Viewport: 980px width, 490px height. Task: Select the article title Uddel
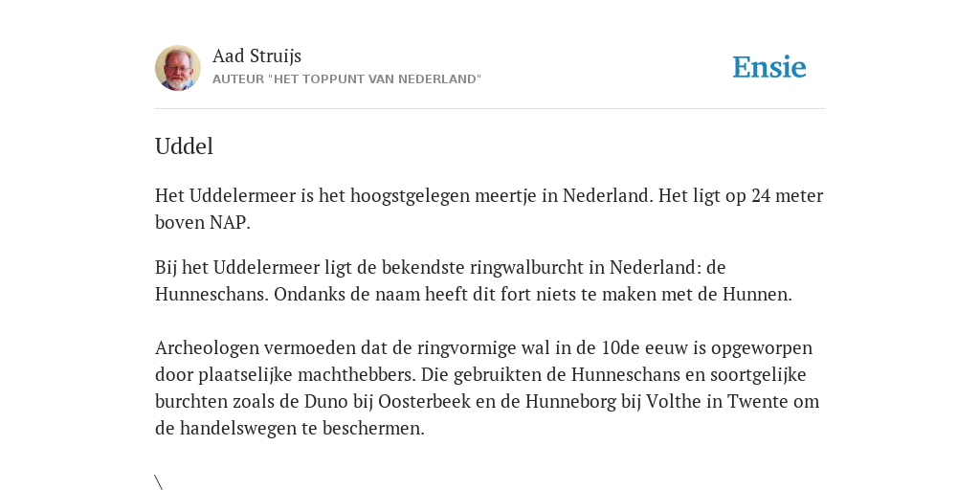click(x=185, y=146)
